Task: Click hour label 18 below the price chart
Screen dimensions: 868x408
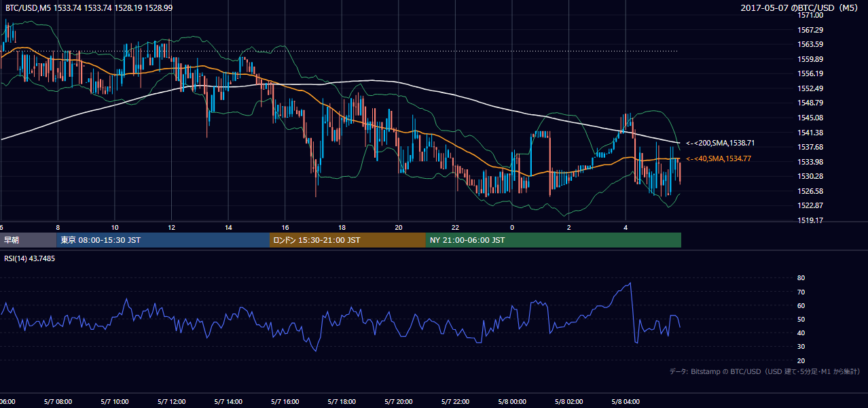Action: click(342, 227)
